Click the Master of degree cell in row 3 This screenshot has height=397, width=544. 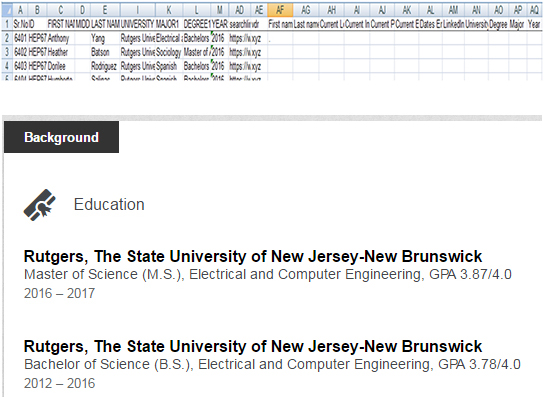(197, 52)
